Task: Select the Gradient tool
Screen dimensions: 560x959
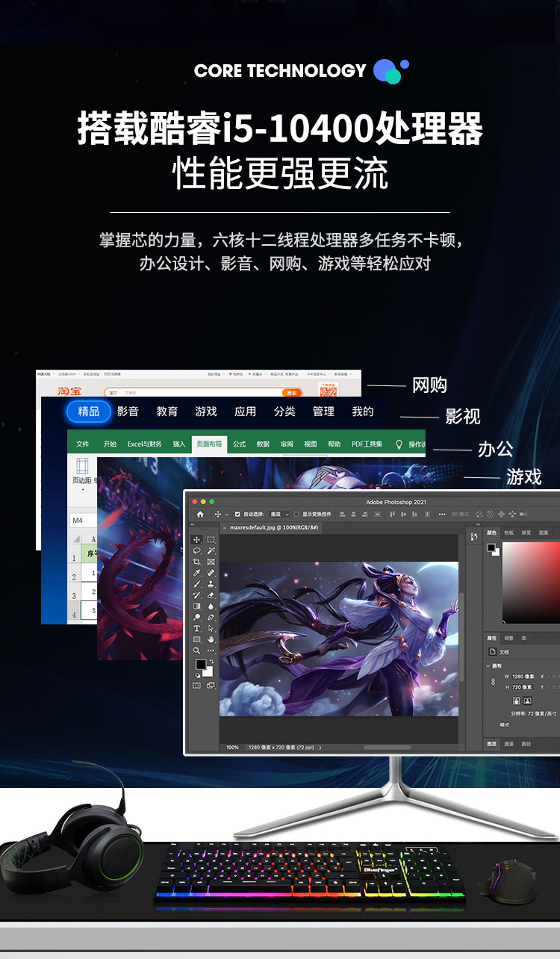Action: coord(196,606)
